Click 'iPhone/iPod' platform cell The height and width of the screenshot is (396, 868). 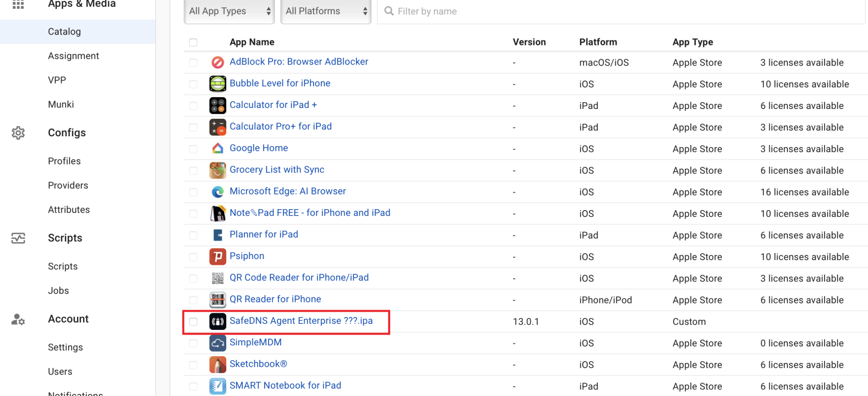[606, 300]
